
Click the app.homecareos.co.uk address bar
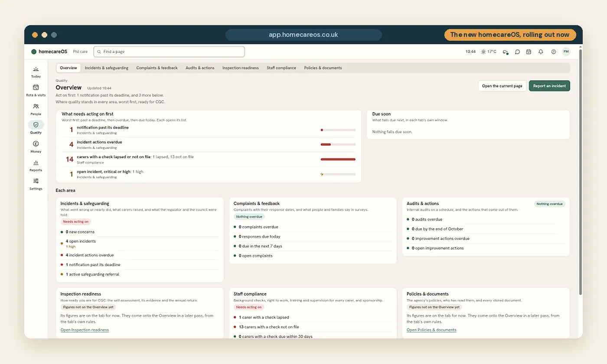tap(303, 35)
